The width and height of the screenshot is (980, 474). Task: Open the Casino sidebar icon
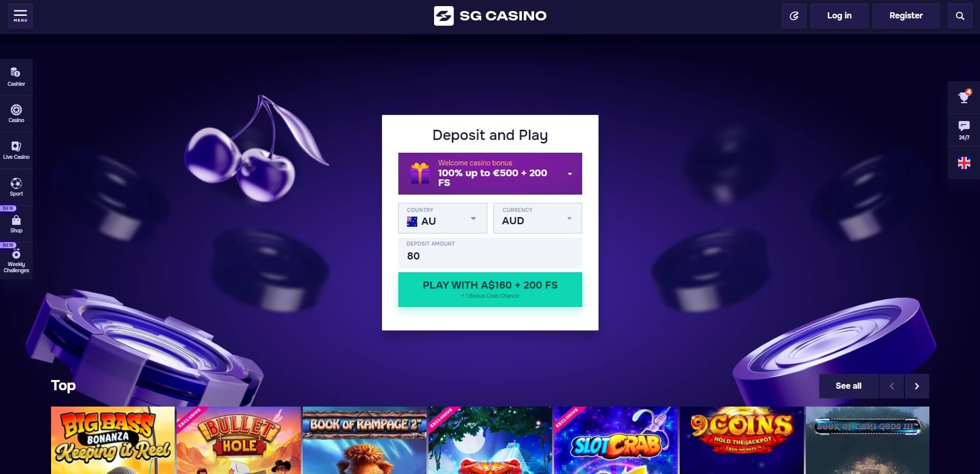point(16,113)
